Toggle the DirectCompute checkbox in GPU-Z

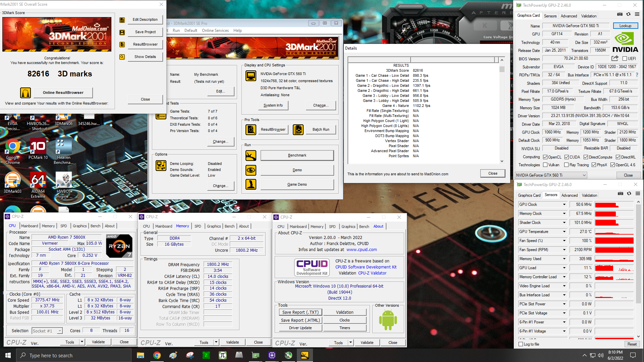click(586, 157)
